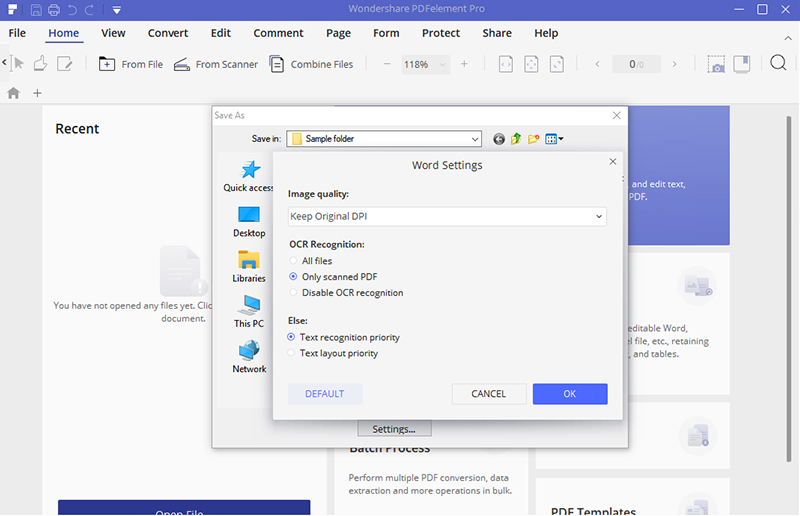800x516 pixels.
Task: Select Only scanned PDF option
Action: pyautogui.click(x=333, y=277)
